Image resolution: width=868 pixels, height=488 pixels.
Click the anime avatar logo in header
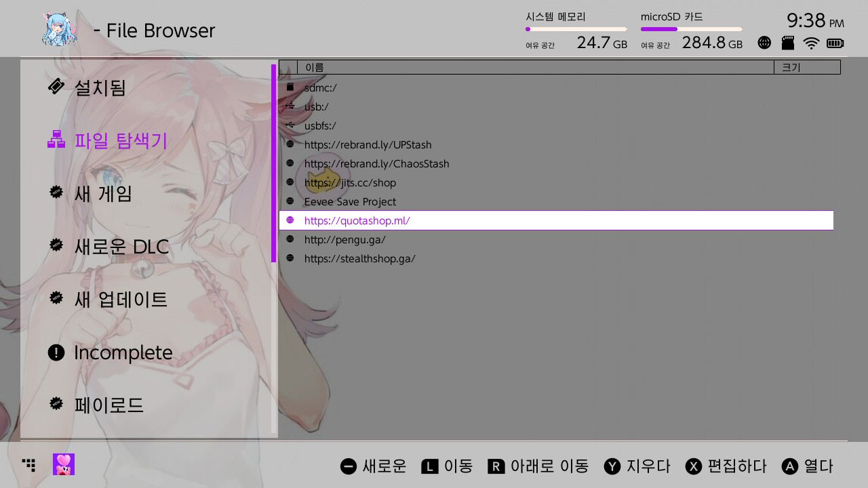60,29
